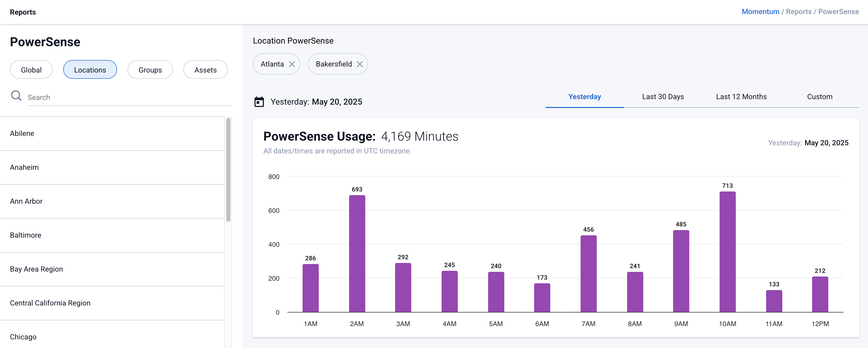The width and height of the screenshot is (868, 348).
Task: Click the 2AM bar in the chart
Action: 357,254
